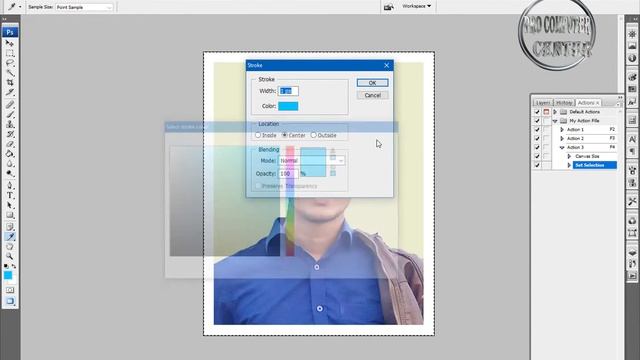Expand Action 1 steps
The height and width of the screenshot is (360, 640).
562,129
